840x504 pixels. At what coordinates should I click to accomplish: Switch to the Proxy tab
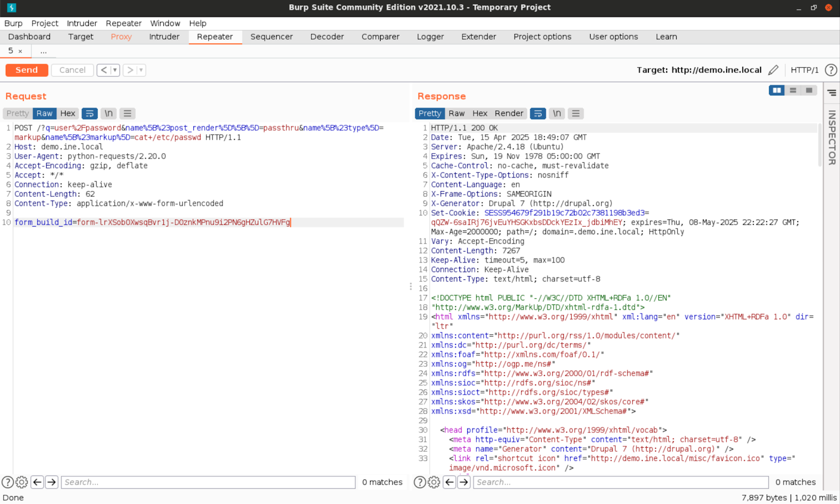coord(121,37)
